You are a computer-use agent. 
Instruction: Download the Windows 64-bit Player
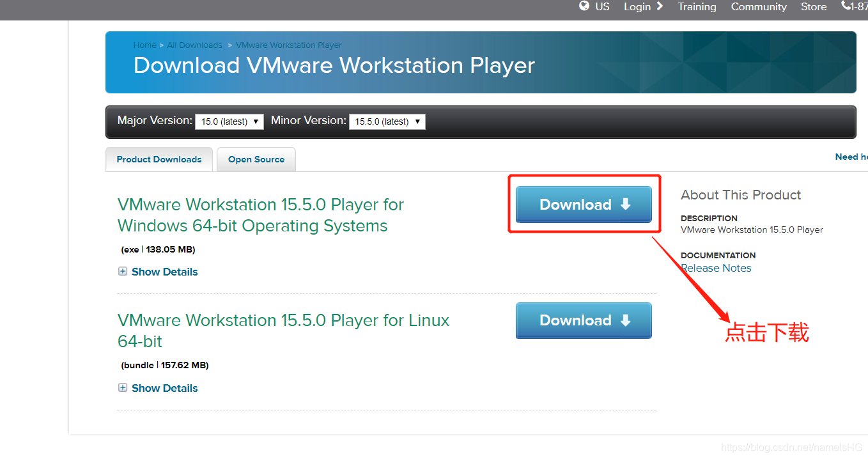click(584, 205)
